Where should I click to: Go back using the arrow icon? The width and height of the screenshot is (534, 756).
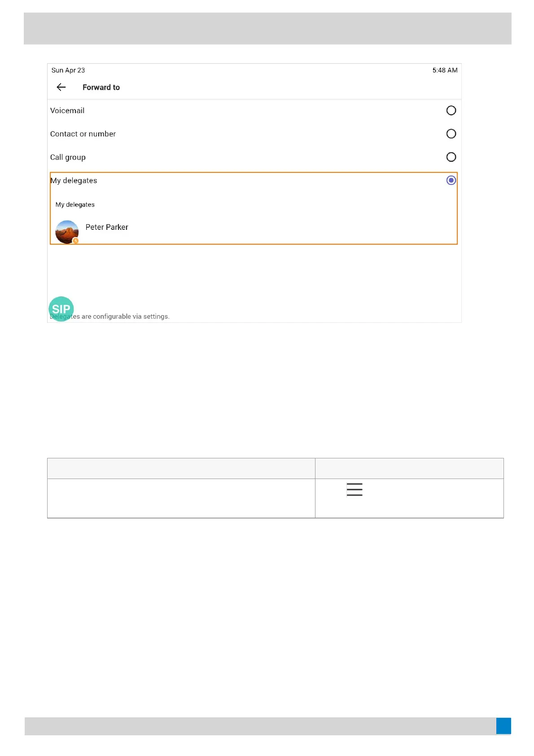[x=61, y=87]
